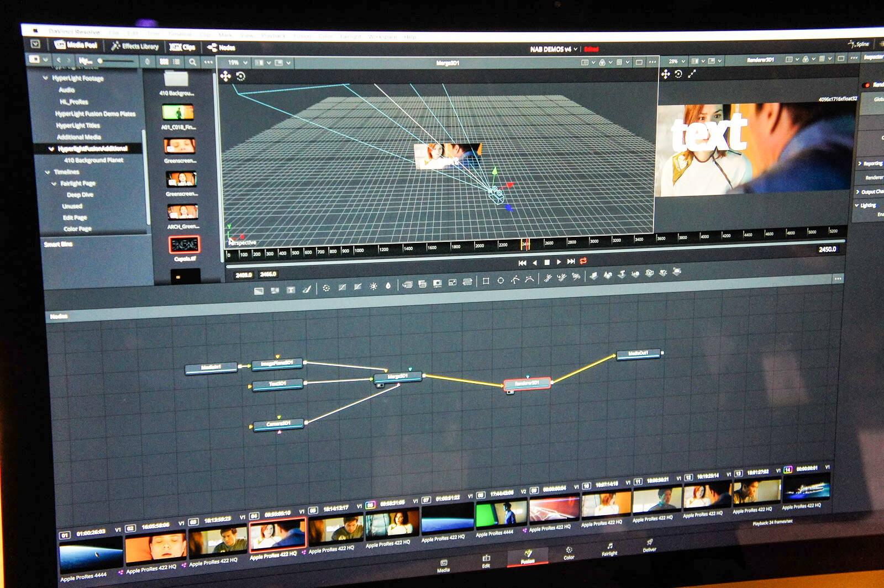The width and height of the screenshot is (884, 588).
Task: Toggle the red enable switch in the Inspector
Action: pos(866,86)
